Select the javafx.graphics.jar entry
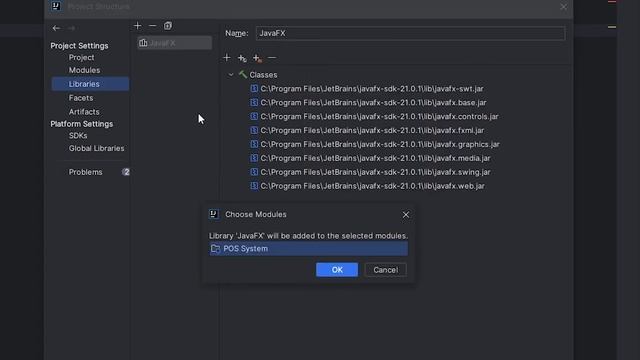The height and width of the screenshot is (360, 640). [x=380, y=144]
